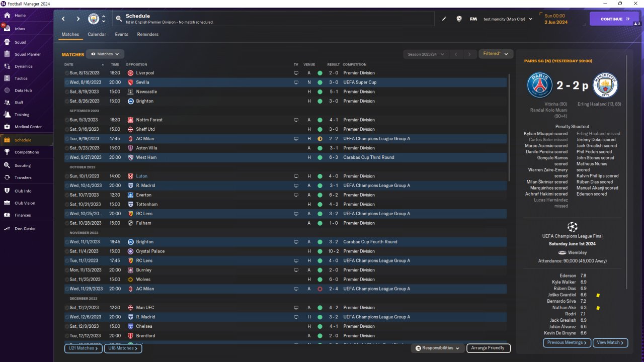
Task: Select the AC Milan 2 - 2 match row
Action: pos(285,139)
